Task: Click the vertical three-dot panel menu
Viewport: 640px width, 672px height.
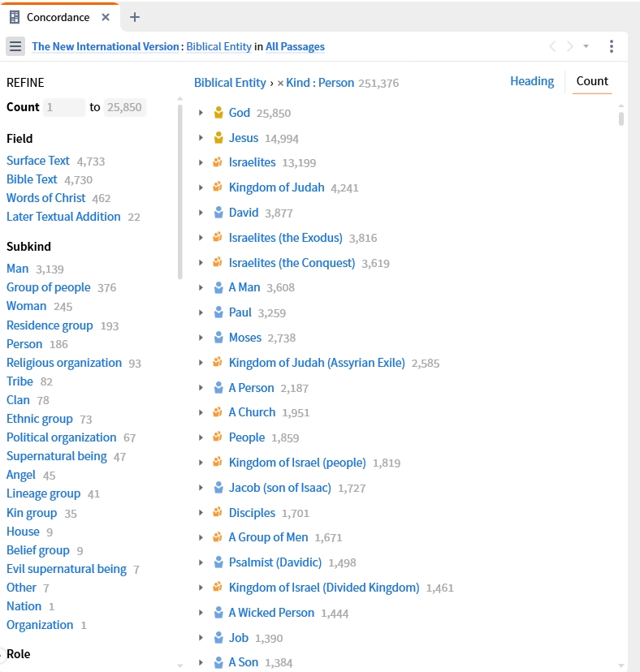Action: 612,46
